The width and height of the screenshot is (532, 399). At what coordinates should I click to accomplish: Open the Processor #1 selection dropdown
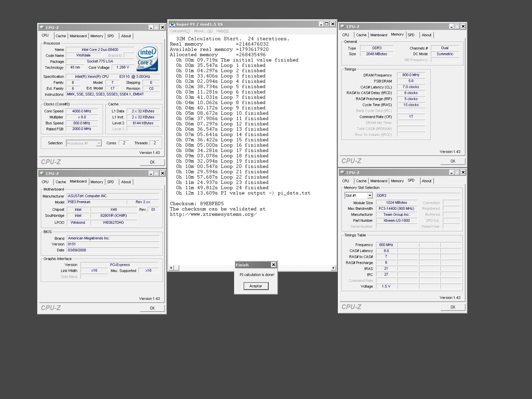pyautogui.click(x=99, y=143)
